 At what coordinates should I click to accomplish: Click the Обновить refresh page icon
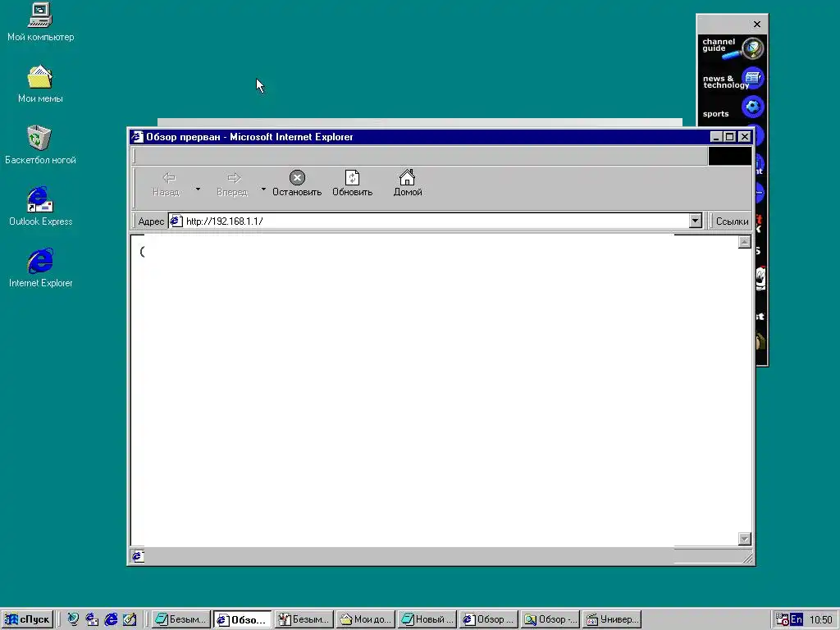coord(353,177)
